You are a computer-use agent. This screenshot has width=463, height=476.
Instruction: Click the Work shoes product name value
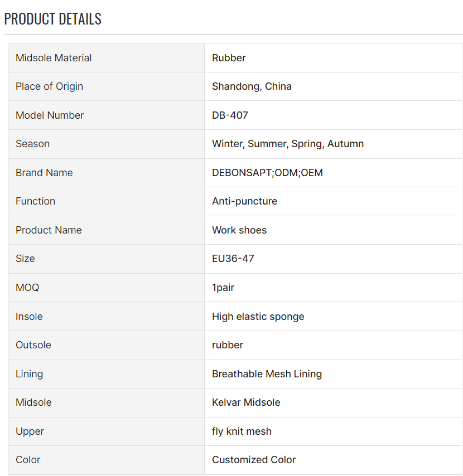tap(239, 230)
